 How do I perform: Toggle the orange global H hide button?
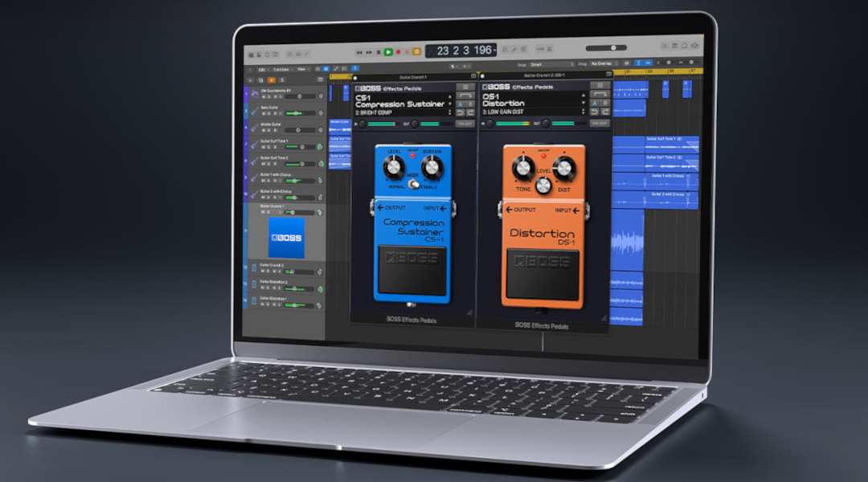tap(272, 80)
